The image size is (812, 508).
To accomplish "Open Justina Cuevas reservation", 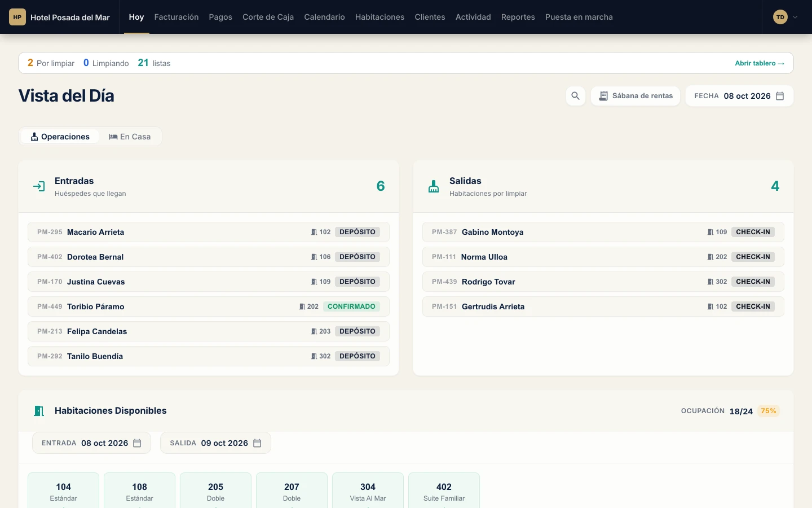I will 209,282.
